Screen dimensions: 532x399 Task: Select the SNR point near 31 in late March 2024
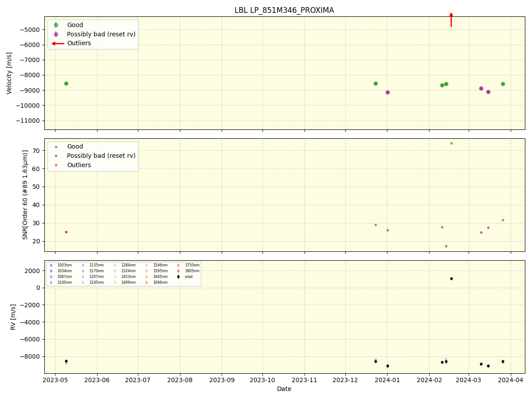click(503, 220)
